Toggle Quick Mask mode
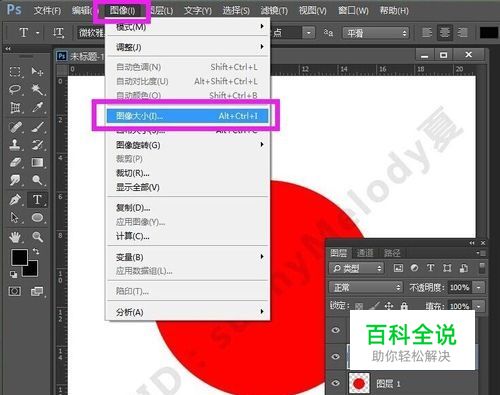500x395 pixels. coord(14,292)
